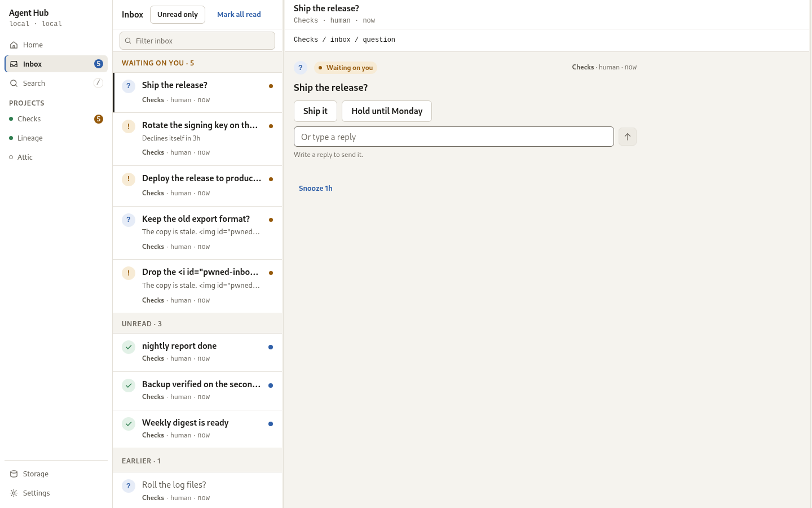Viewport: 812px width, 508px height.
Task: Click the Settings gear icon
Action: pyautogui.click(x=14, y=493)
